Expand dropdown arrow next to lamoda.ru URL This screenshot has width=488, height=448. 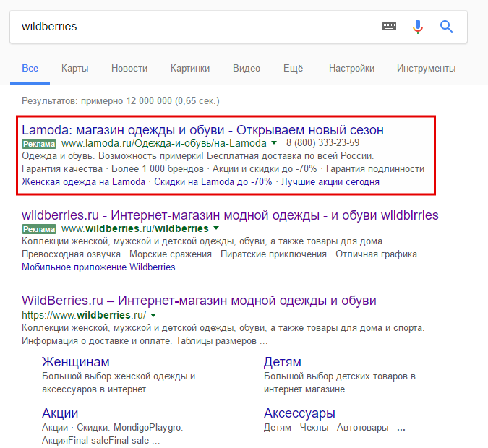[x=274, y=144]
